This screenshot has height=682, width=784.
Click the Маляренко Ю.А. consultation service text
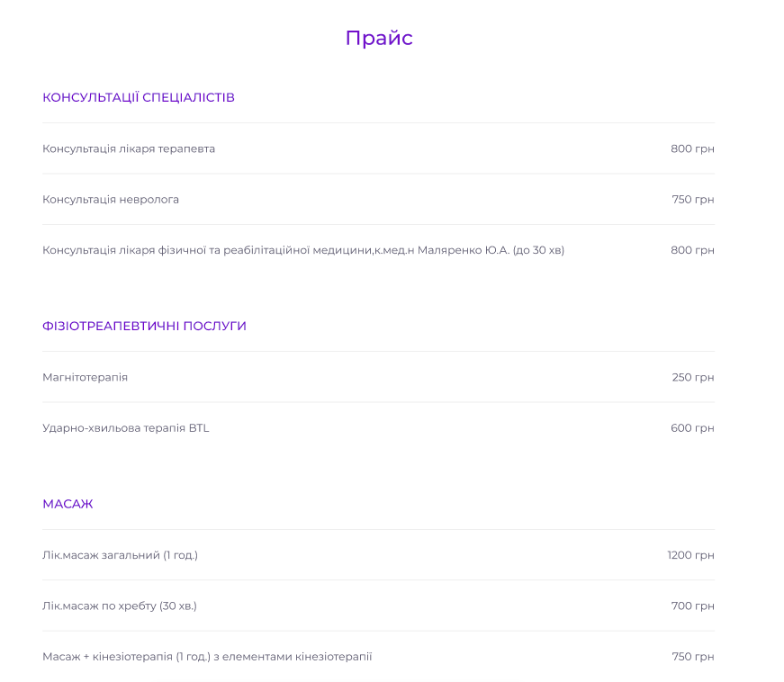coord(303,250)
